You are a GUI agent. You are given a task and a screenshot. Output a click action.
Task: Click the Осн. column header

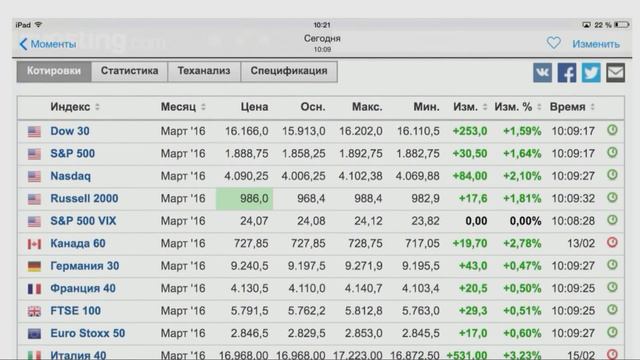point(313,107)
